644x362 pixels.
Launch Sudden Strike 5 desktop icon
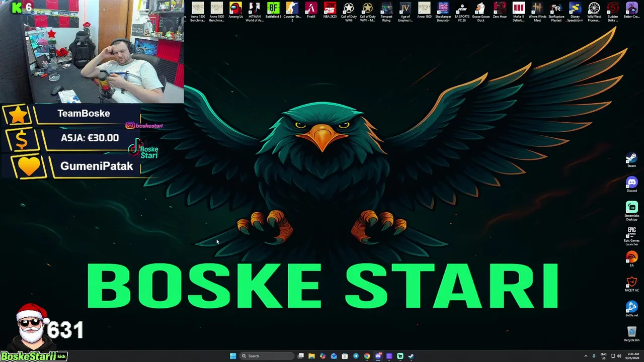click(613, 12)
